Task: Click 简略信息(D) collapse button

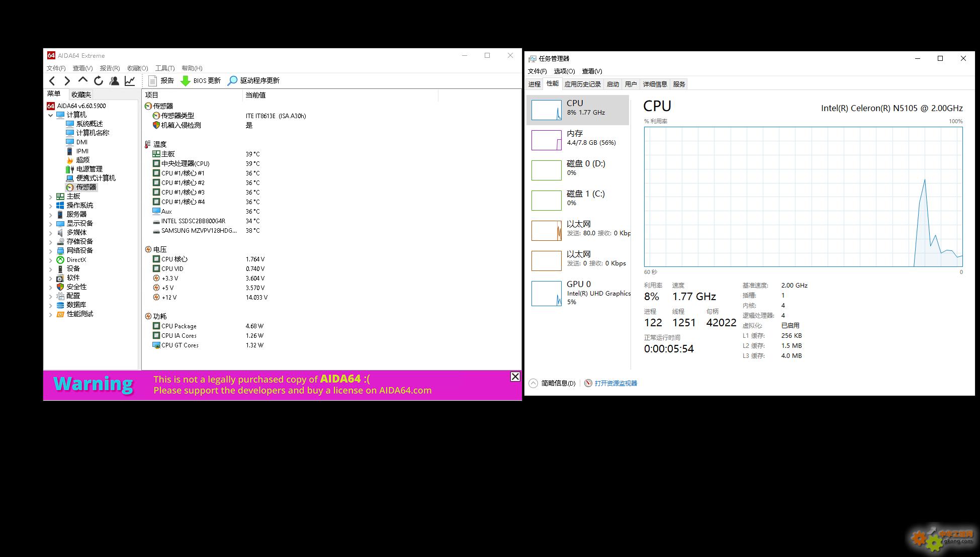Action: click(x=553, y=383)
